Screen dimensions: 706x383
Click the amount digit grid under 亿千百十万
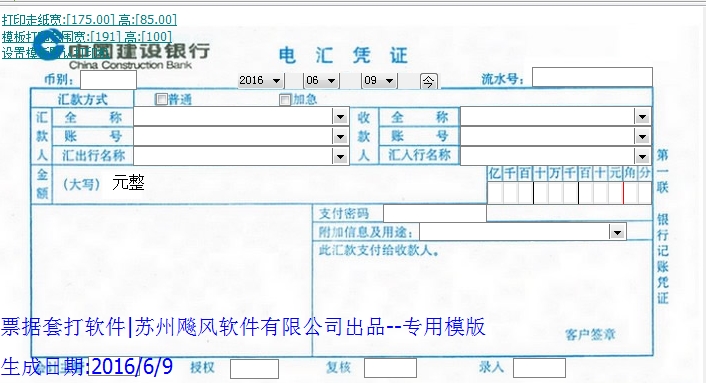570,193
